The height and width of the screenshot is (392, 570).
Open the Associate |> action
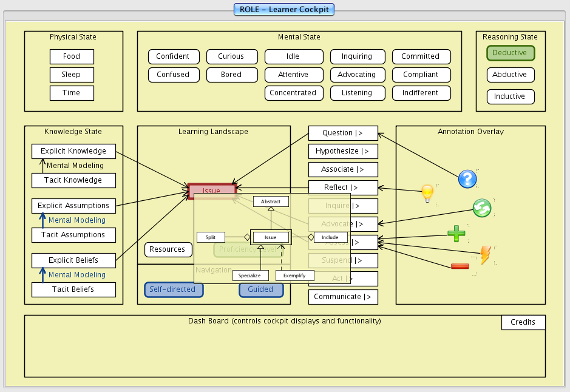tap(343, 169)
